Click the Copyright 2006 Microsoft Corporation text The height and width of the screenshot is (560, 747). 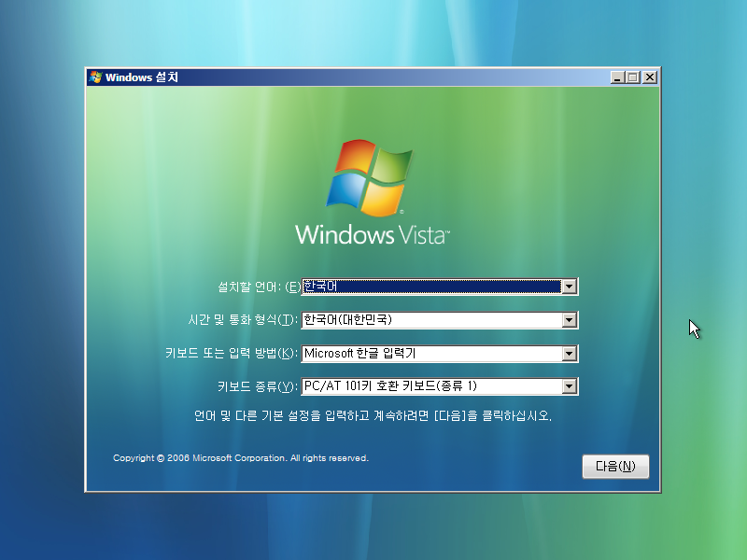241,458
